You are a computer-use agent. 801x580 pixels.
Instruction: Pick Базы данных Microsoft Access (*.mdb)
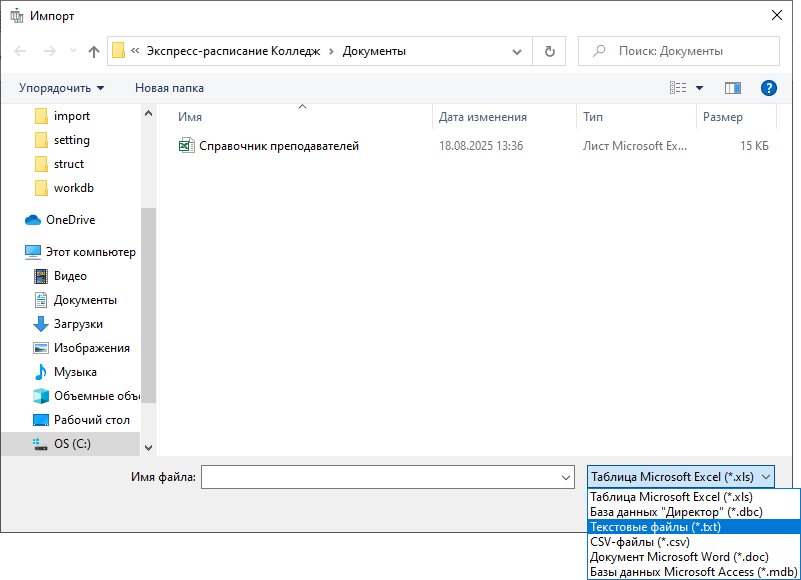[693, 572]
